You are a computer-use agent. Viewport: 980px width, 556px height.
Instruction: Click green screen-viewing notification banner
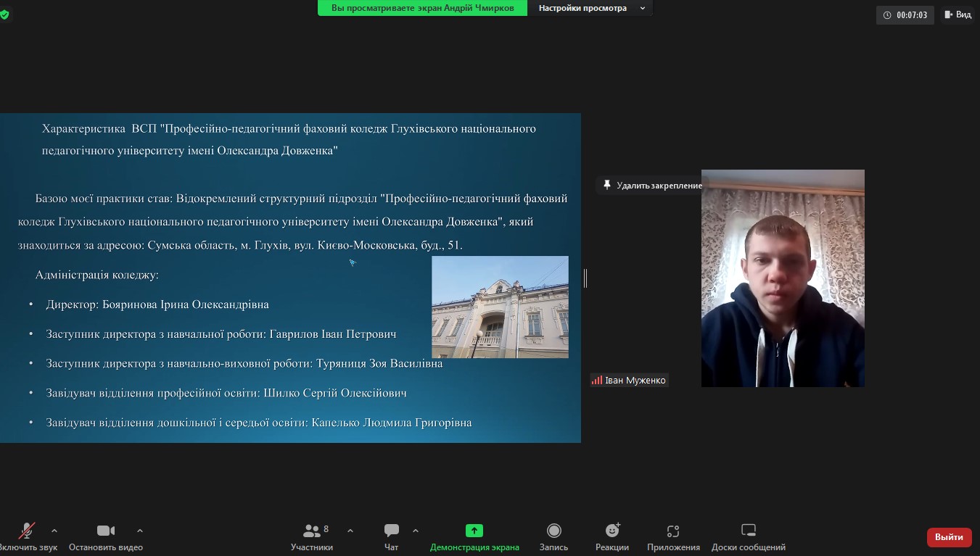click(x=422, y=8)
